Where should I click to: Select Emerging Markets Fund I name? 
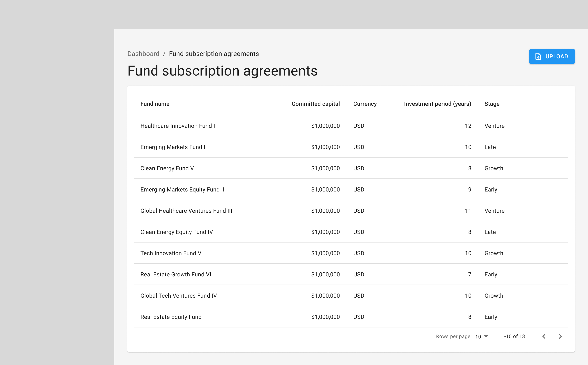(x=173, y=147)
